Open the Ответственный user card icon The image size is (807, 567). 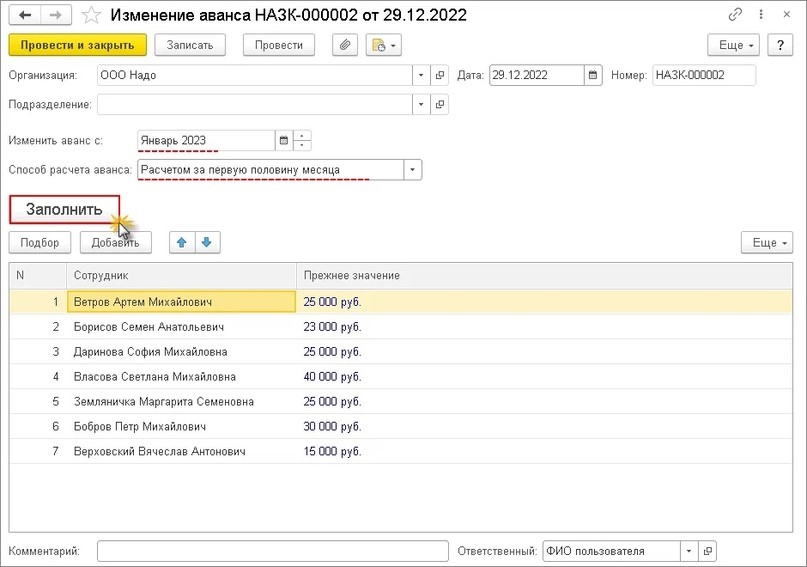click(x=708, y=551)
